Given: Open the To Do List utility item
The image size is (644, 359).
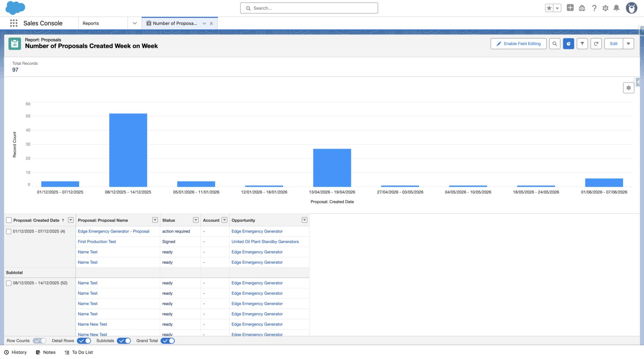Looking at the screenshot, I should click(x=78, y=352).
